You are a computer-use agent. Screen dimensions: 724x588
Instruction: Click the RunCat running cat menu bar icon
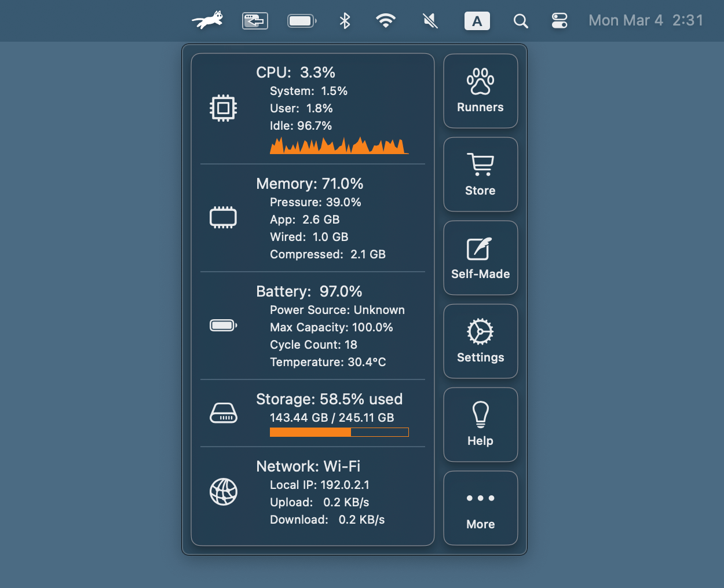(207, 21)
